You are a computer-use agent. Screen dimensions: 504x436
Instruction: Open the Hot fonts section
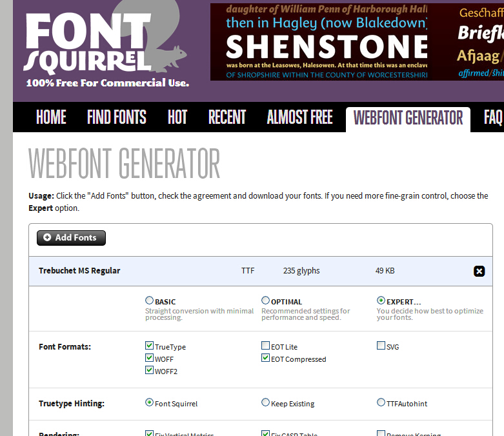[177, 117]
